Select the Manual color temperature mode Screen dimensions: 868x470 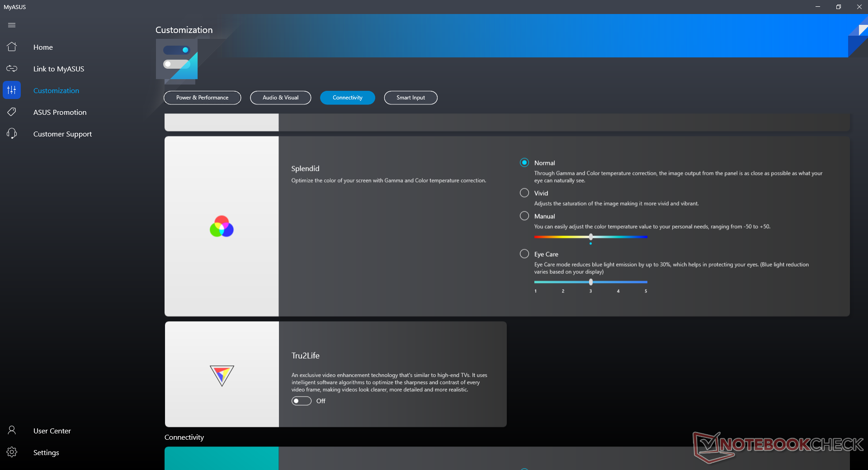tap(524, 216)
